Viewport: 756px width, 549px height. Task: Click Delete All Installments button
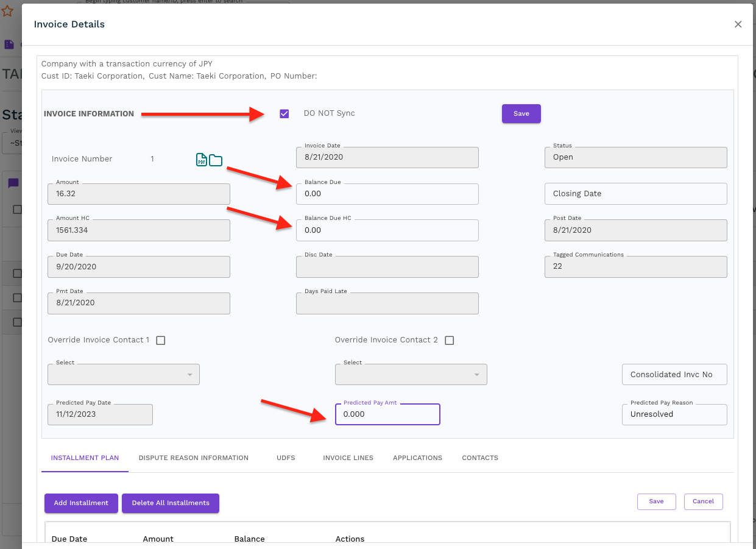(x=171, y=503)
